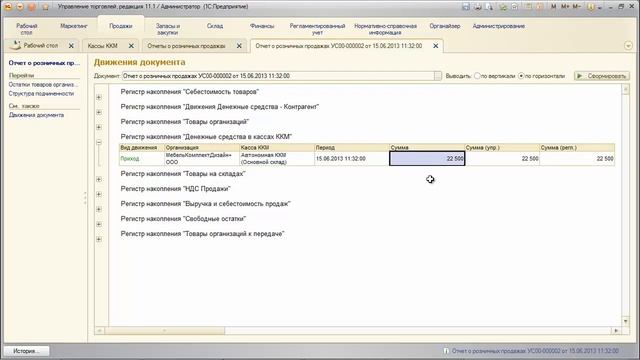Click the orange navigation button beside menu arrow

(31, 7)
